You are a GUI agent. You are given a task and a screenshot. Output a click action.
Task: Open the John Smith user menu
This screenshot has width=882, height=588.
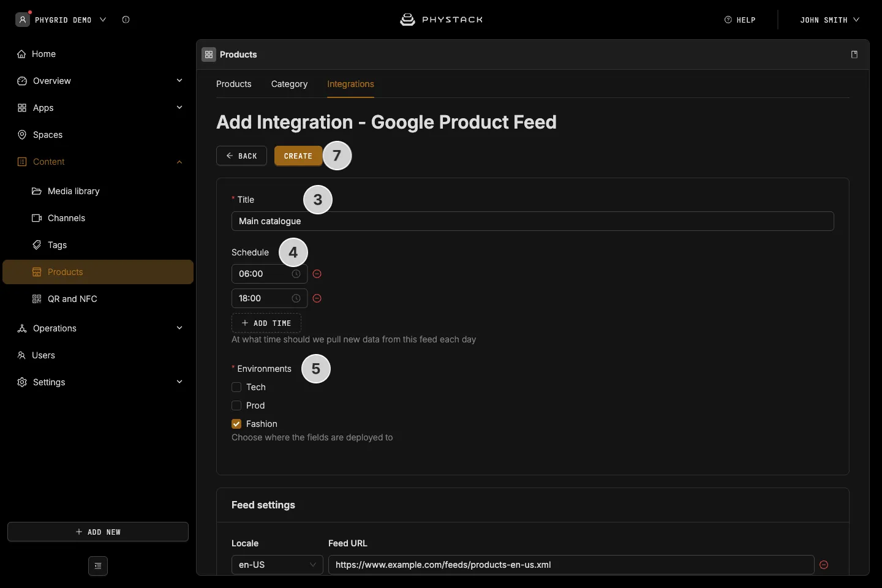pyautogui.click(x=829, y=20)
